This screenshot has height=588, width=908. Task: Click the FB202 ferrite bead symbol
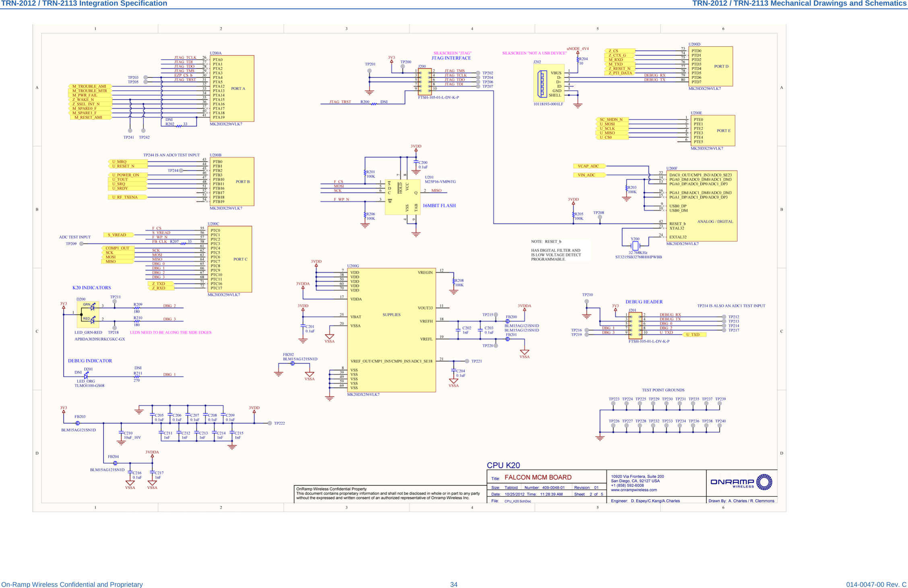(x=293, y=363)
